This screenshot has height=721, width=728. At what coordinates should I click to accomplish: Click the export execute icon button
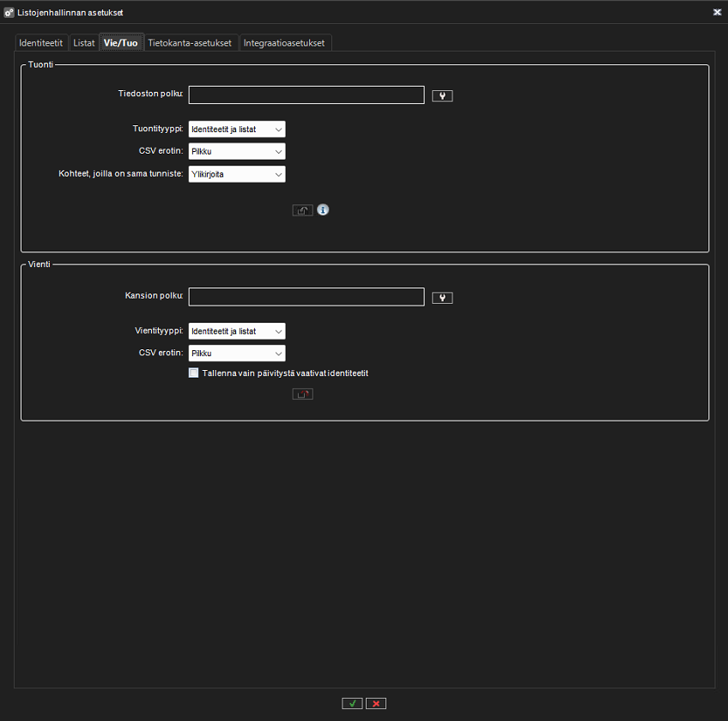(303, 394)
